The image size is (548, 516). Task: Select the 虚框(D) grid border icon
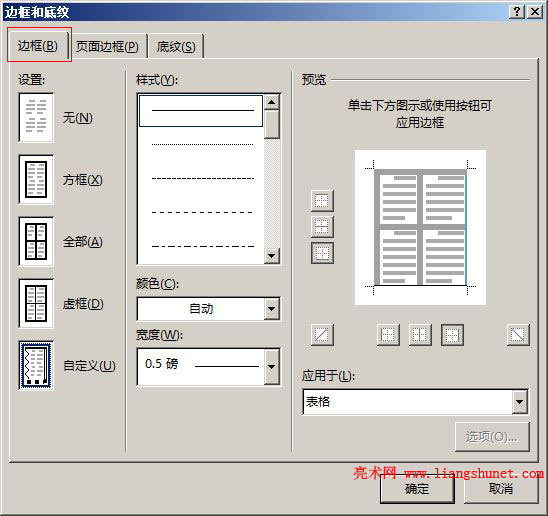coord(36,303)
